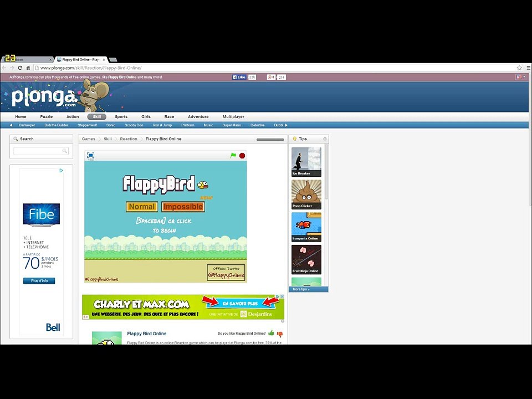This screenshot has width=532, height=399.
Task: Give thumbs down to Flappy Bird Online
Action: (x=280, y=334)
